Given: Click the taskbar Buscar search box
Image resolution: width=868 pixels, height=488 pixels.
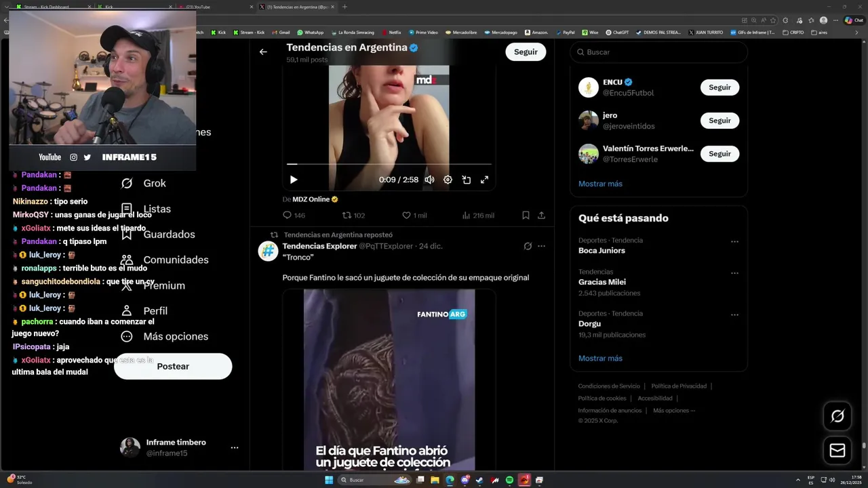Looking at the screenshot, I should [x=376, y=480].
